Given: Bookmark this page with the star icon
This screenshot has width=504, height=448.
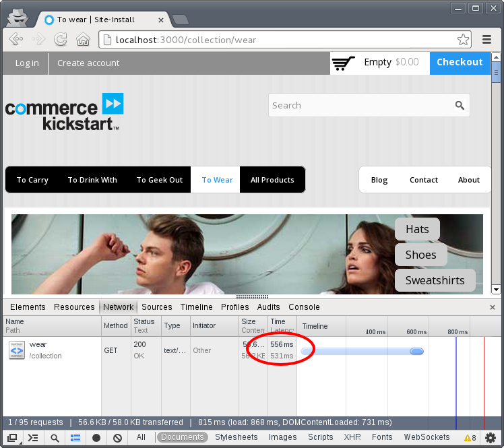Looking at the screenshot, I should (463, 40).
